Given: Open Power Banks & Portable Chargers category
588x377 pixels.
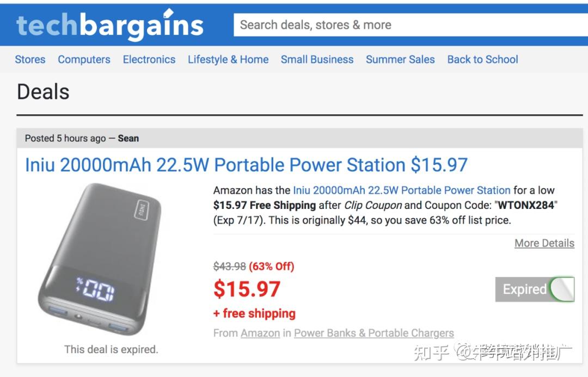Looking at the screenshot, I should 373,333.
